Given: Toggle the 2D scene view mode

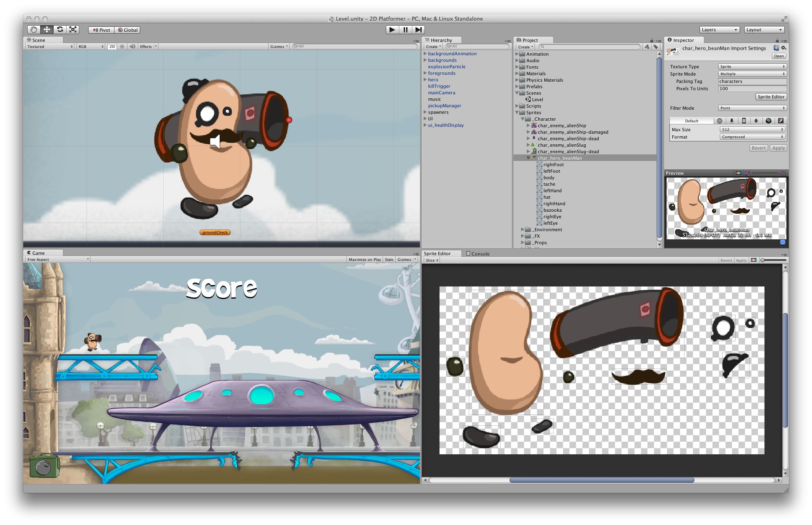Looking at the screenshot, I should click(112, 47).
